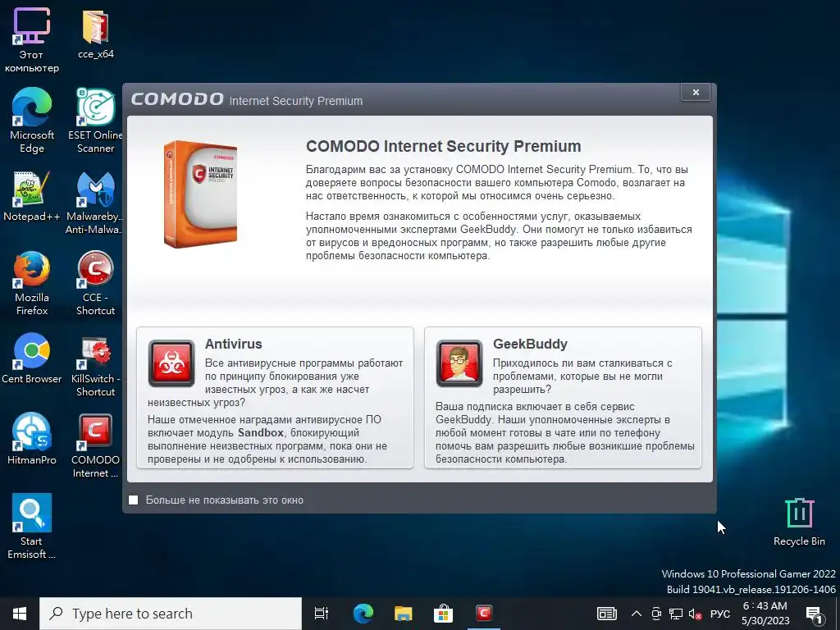Launch the HitmanPro desktop shortcut
Screen dimensions: 840x630
click(x=32, y=439)
